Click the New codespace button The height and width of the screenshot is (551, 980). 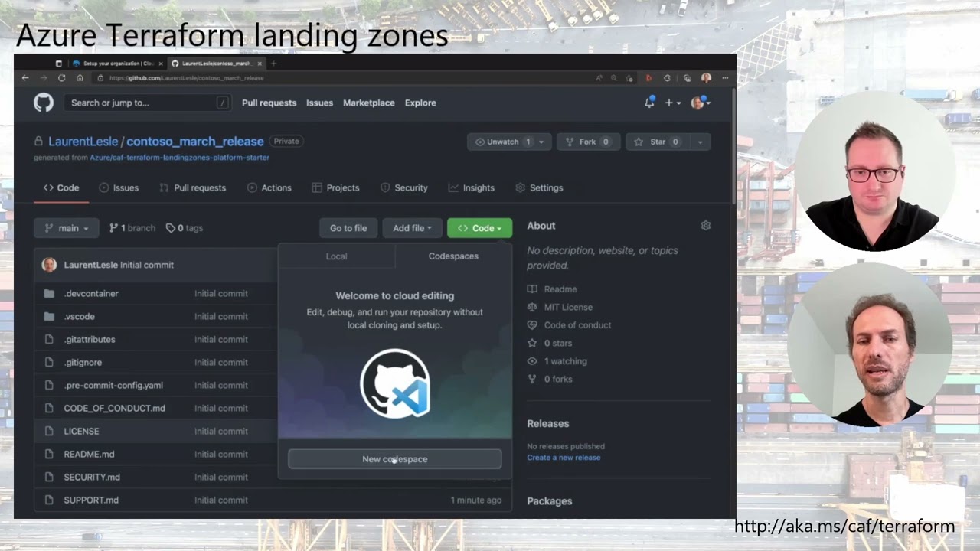click(x=395, y=459)
